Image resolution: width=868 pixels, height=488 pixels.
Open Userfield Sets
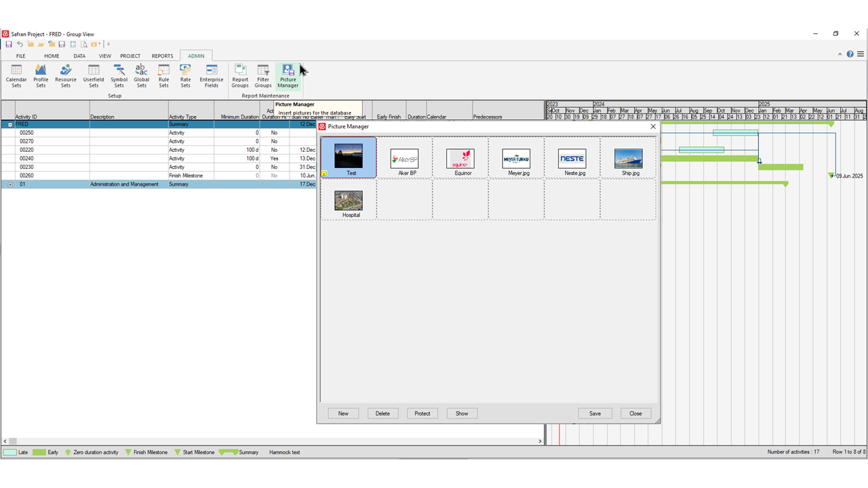(x=94, y=76)
